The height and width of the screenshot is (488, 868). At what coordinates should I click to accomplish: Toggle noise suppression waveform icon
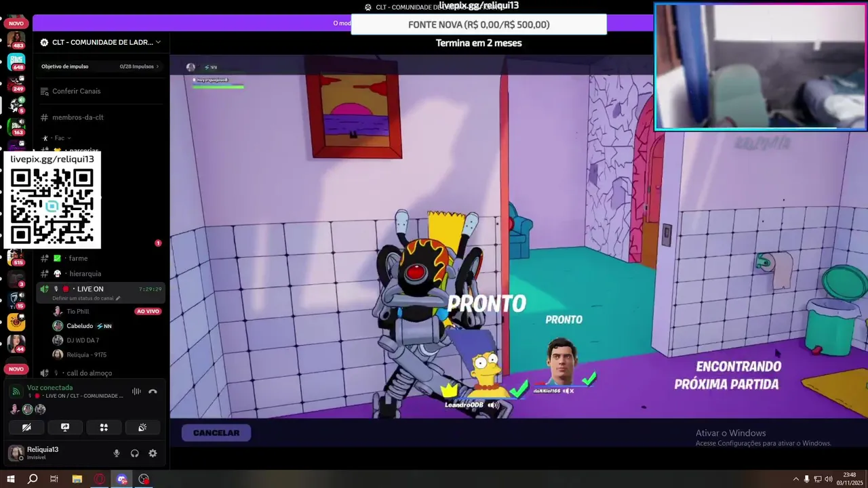tap(136, 391)
